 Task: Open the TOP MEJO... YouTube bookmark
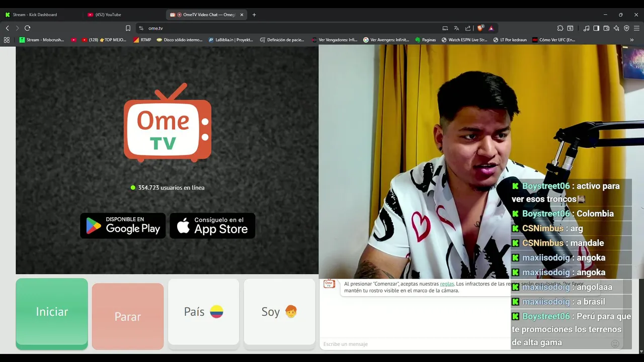tap(104, 40)
